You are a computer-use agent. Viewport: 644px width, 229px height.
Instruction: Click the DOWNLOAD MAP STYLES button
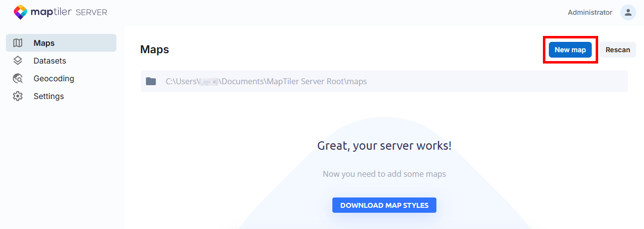click(384, 205)
